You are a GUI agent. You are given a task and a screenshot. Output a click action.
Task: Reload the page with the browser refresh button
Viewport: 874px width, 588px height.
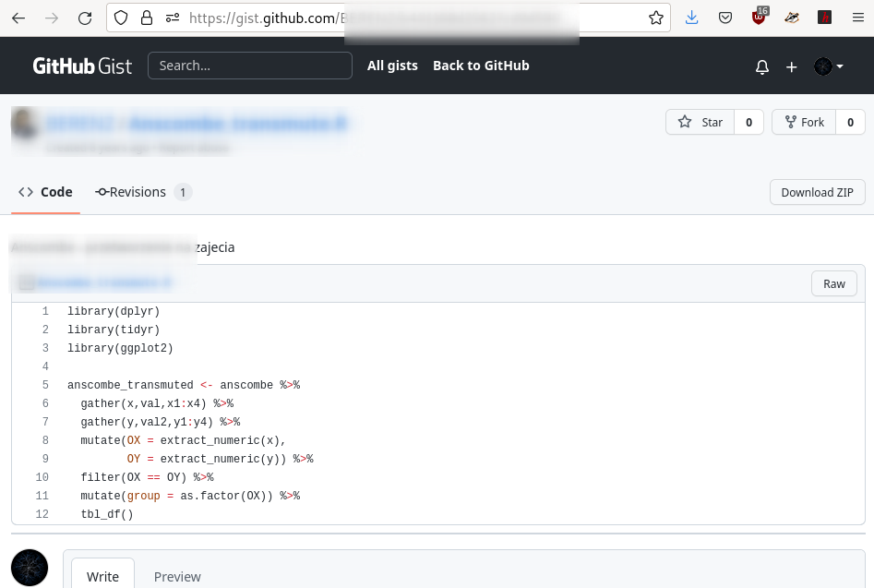pos(85,18)
